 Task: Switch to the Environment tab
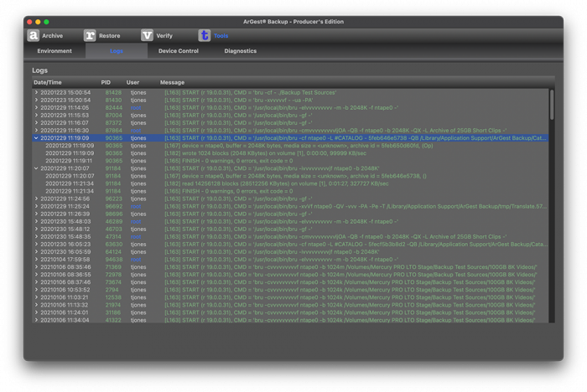pyautogui.click(x=55, y=51)
